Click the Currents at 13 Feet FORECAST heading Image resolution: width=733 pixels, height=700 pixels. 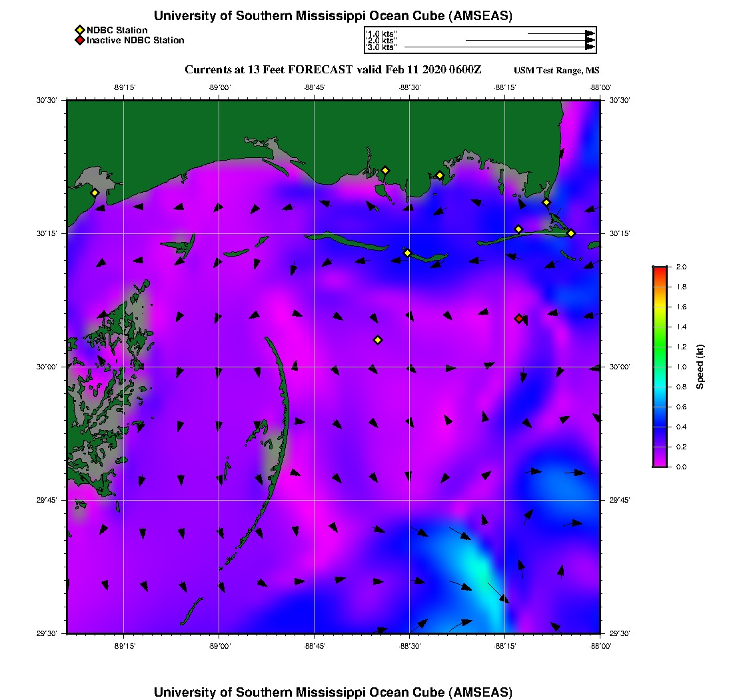[333, 70]
